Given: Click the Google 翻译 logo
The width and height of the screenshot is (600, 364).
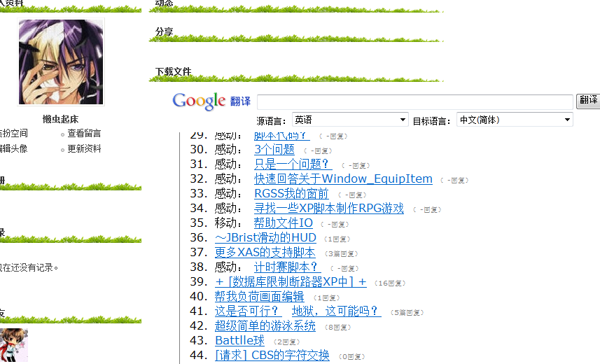Looking at the screenshot, I should (211, 101).
